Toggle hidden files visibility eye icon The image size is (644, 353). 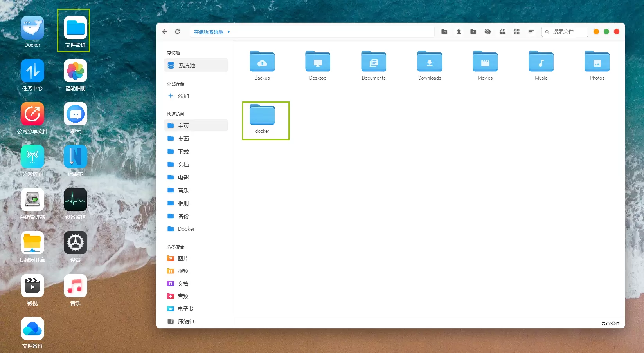tap(487, 32)
